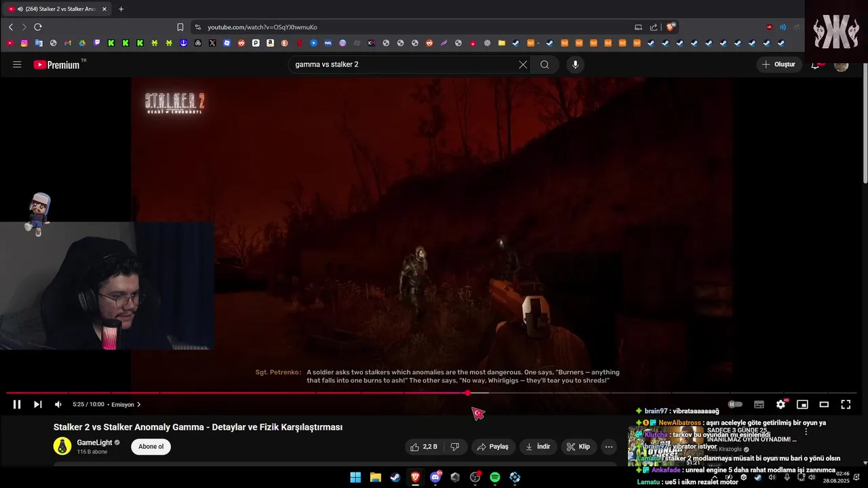868x488 pixels.
Task: Like the video with 2,2 B likes
Action: tap(424, 447)
